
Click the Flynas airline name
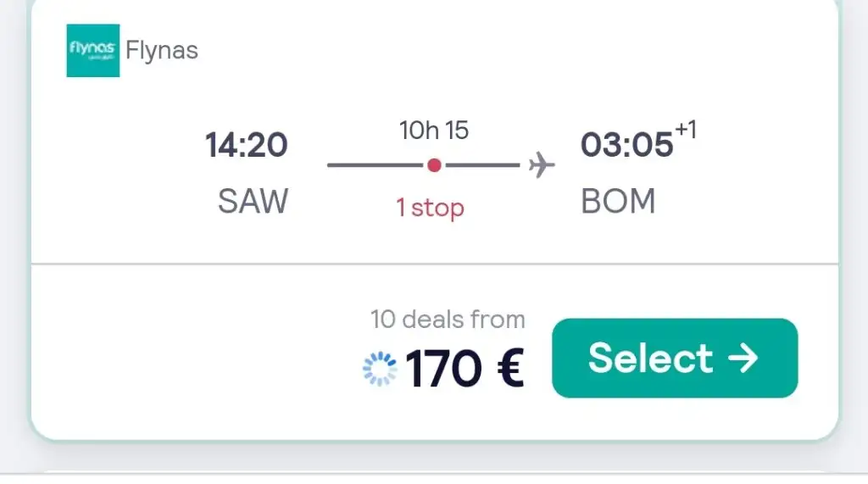click(161, 50)
